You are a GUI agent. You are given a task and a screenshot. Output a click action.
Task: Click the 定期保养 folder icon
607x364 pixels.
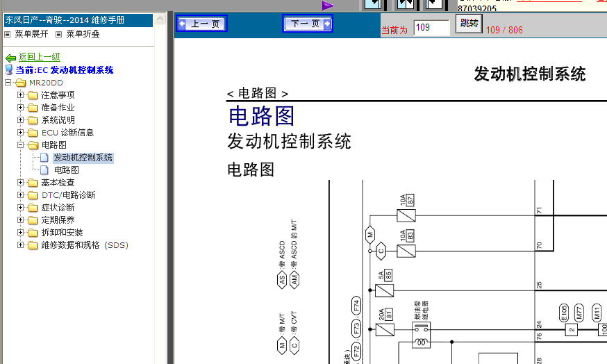33,220
